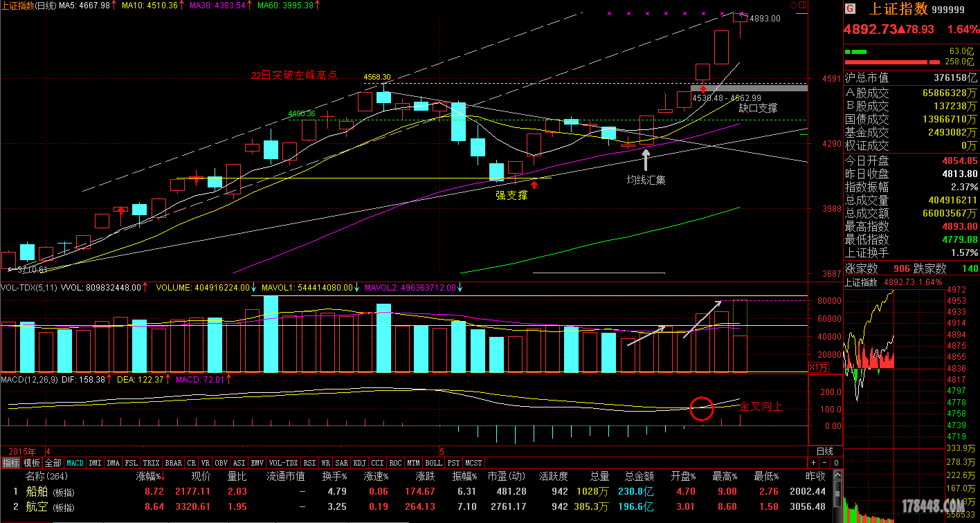Switch to the WR indicator tab

[x=326, y=463]
